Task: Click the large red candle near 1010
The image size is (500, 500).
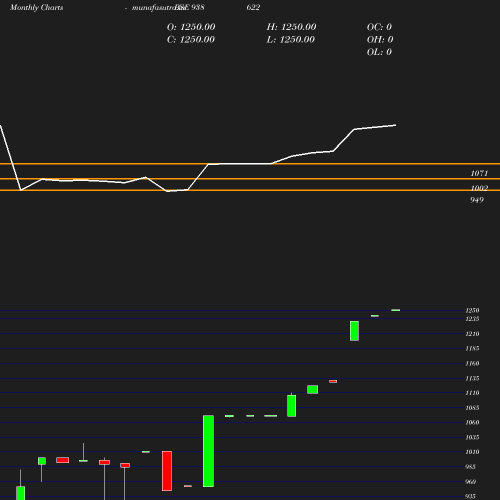Action: 167,471
